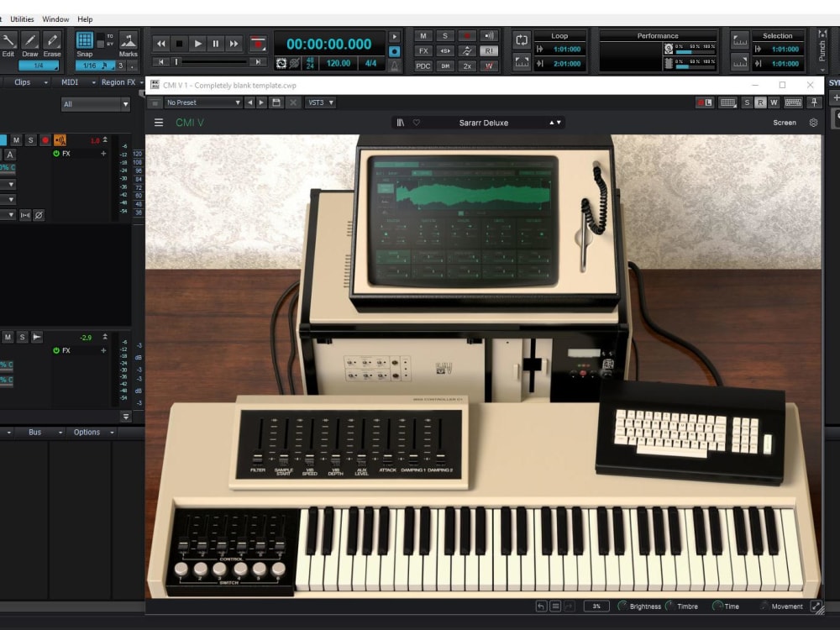The image size is (840, 630).
Task: Click the Stop transport button
Action: coord(180,44)
